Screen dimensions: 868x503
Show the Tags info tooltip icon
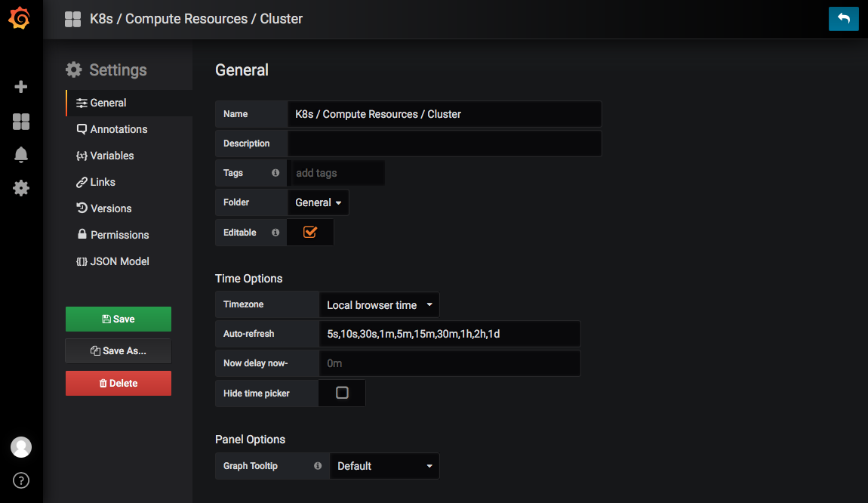[275, 173]
